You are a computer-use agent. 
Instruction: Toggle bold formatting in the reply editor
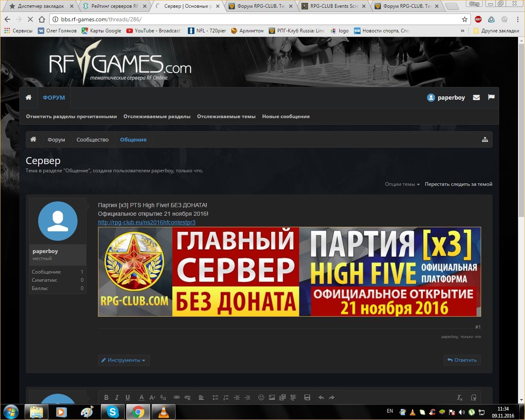tap(106, 397)
